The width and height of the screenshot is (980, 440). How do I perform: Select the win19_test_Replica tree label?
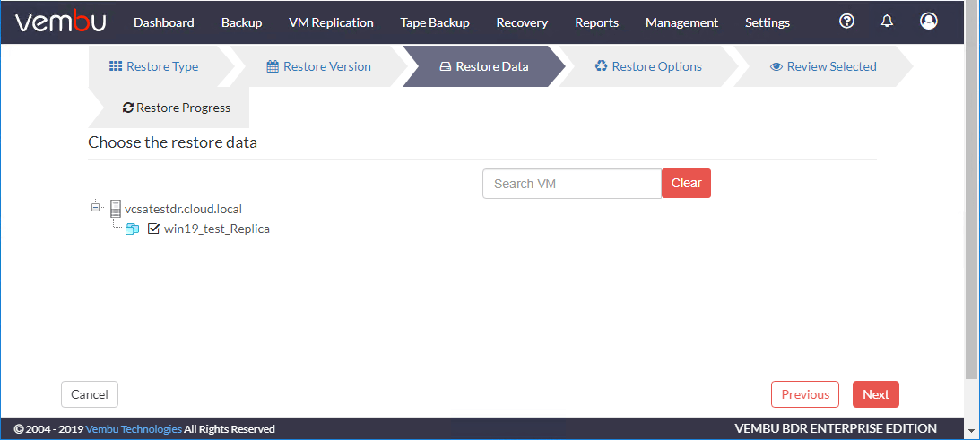[x=217, y=229]
